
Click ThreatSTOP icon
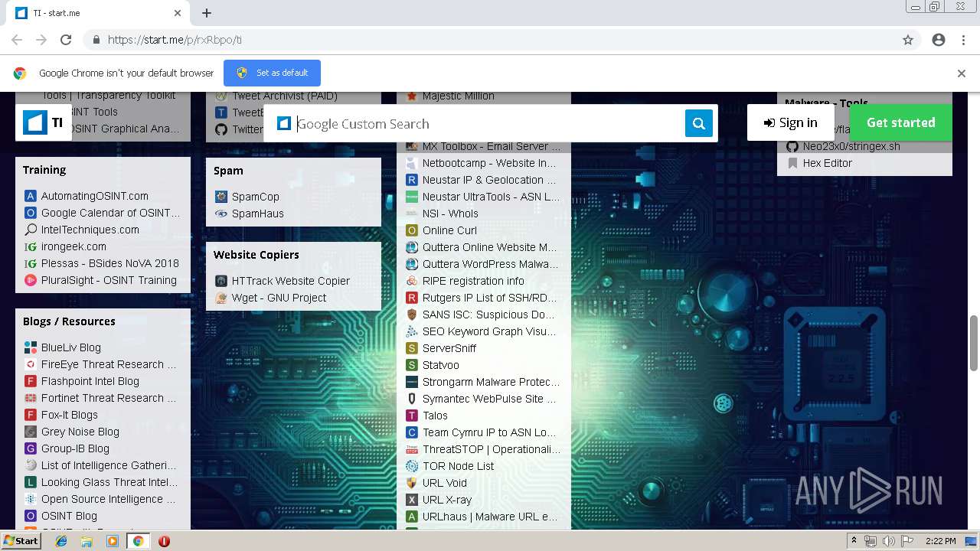click(412, 449)
